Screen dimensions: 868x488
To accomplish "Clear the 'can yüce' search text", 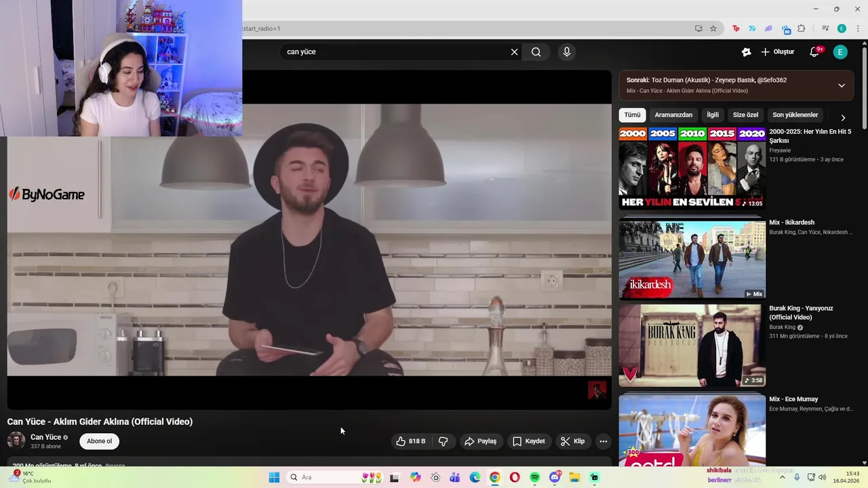I will 514,52.
